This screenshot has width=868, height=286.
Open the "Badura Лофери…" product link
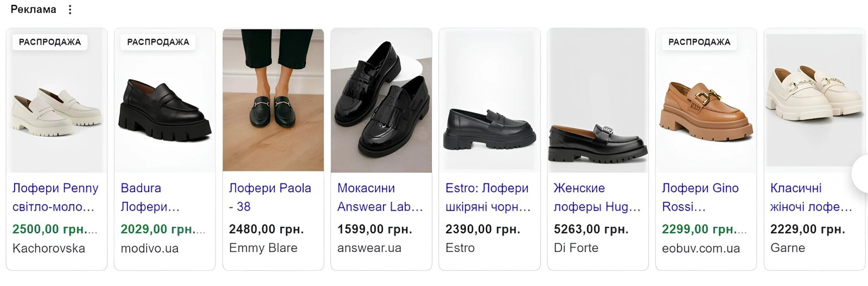pos(150,197)
